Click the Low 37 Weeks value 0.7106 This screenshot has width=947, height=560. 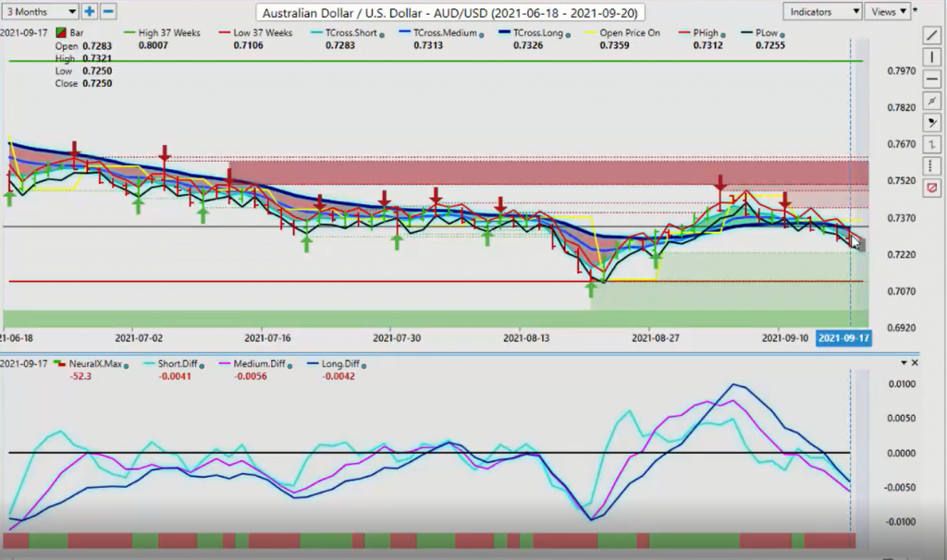248,45
